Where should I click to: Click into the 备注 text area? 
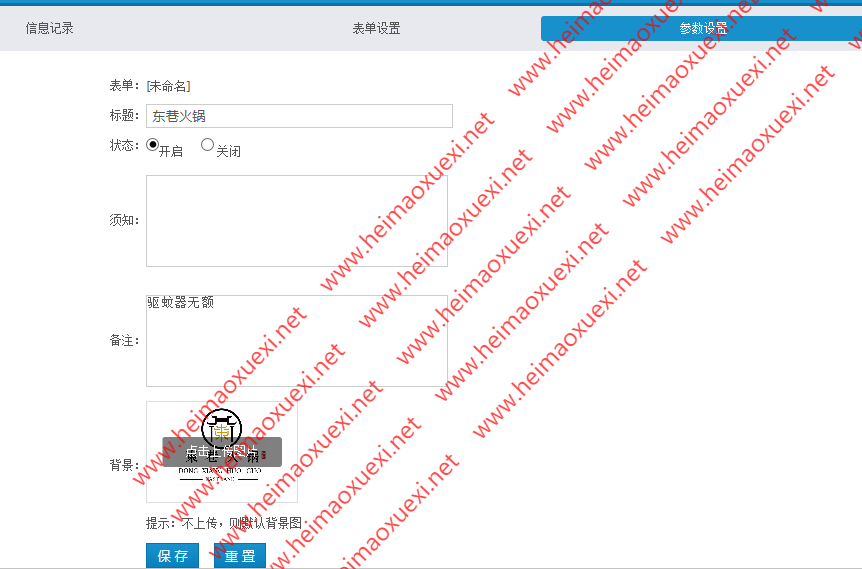coord(296,340)
